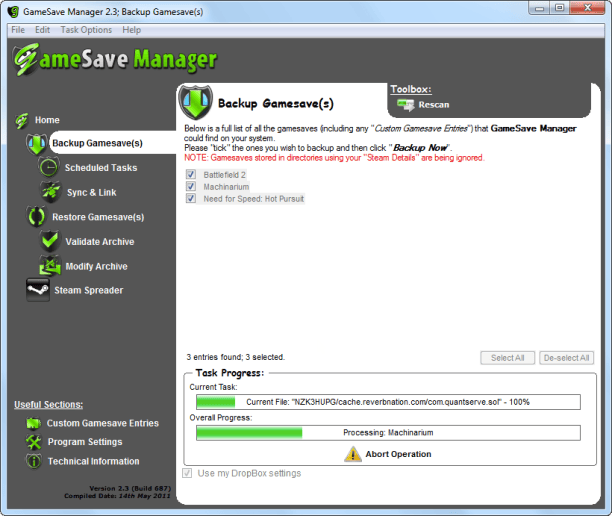This screenshot has width=612, height=516.
Task: Open Restore Gamesave(s) section
Action: [98, 217]
